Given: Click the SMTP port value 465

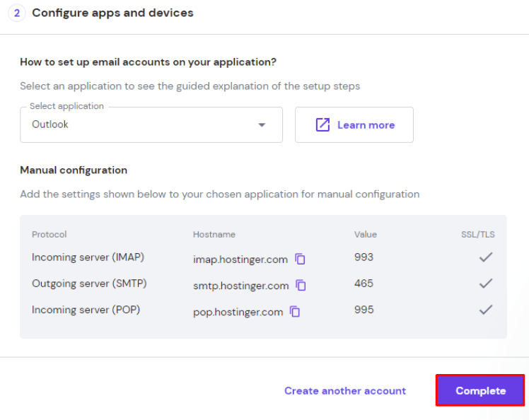Looking at the screenshot, I should 364,284.
